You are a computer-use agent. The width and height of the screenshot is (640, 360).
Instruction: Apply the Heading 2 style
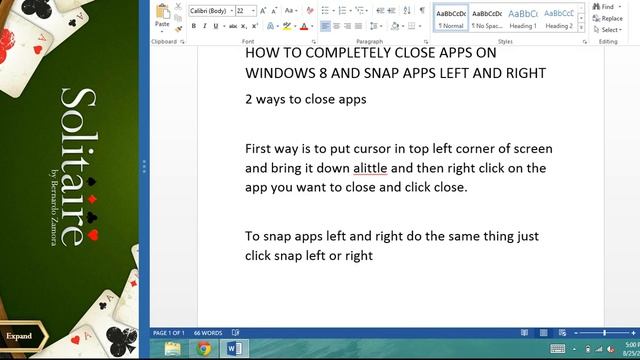click(559, 19)
